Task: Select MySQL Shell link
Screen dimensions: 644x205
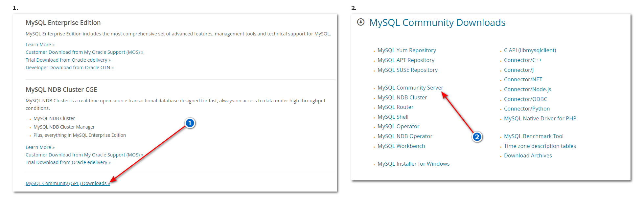Action: tap(393, 117)
